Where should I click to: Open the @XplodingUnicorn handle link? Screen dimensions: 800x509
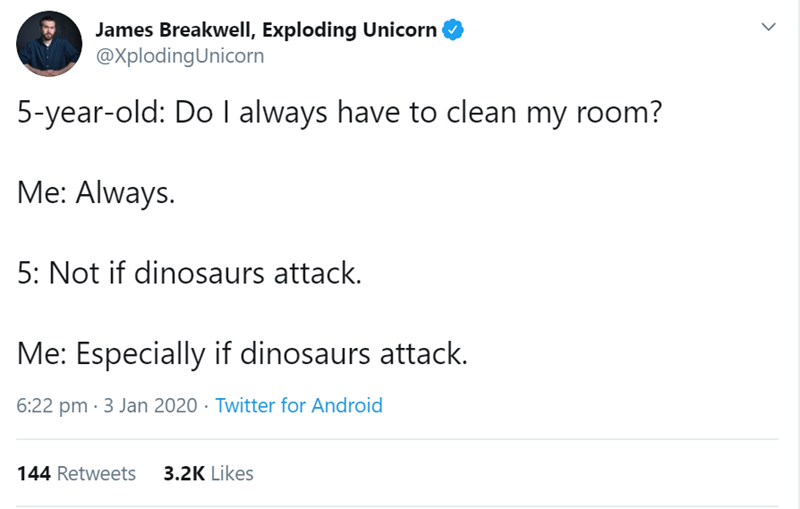[x=180, y=56]
